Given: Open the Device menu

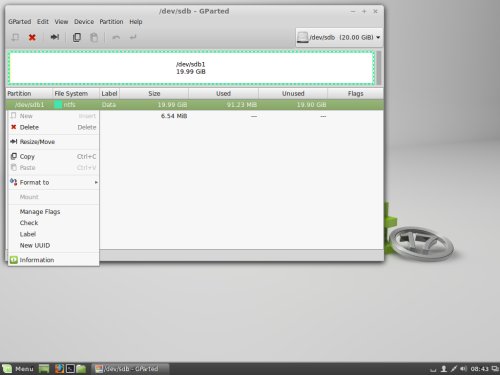Looking at the screenshot, I should 84,22.
